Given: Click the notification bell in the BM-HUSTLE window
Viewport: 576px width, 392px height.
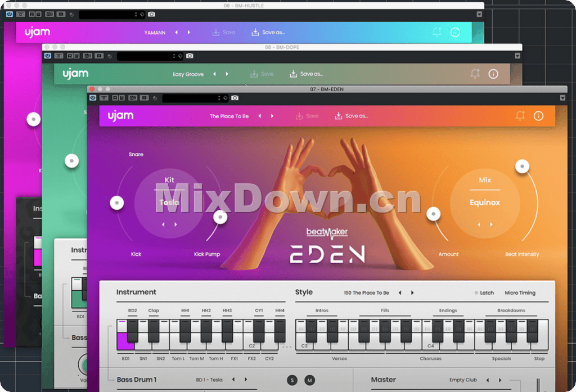Looking at the screenshot, I should pos(436,32).
